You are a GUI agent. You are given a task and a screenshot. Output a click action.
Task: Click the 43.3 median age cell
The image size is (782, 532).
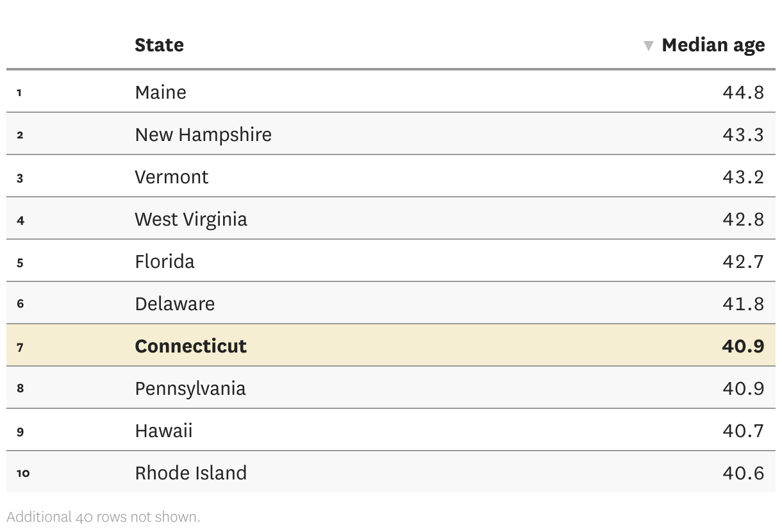(743, 135)
